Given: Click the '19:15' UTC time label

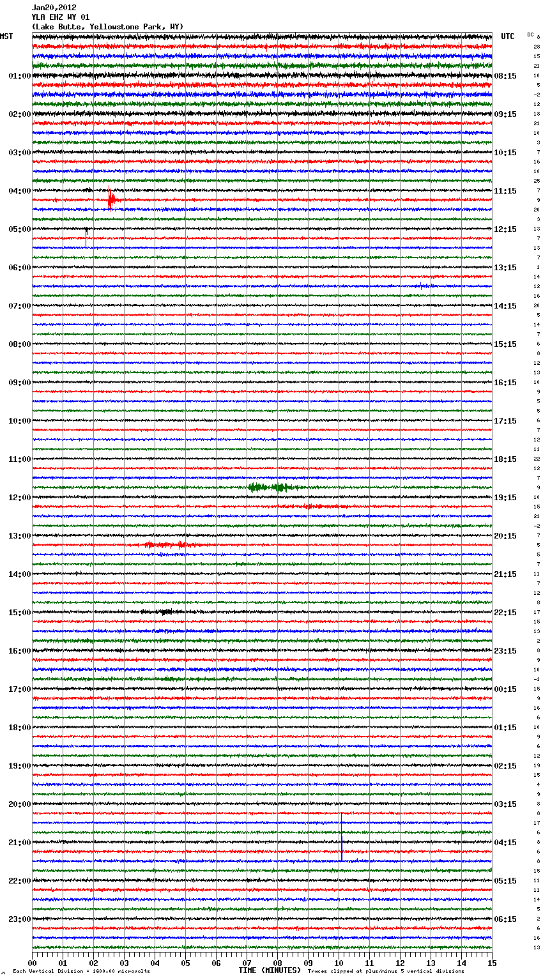Looking at the screenshot, I should click(505, 498).
